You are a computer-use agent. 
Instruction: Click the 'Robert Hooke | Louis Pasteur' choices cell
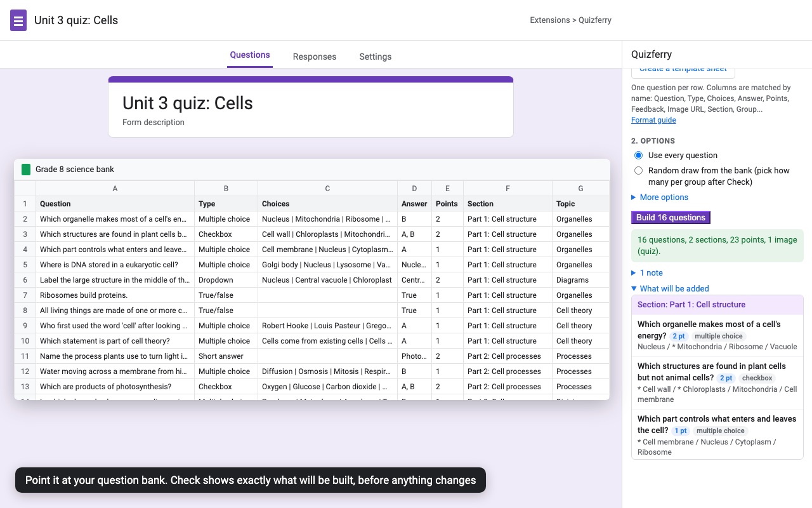pos(327,326)
